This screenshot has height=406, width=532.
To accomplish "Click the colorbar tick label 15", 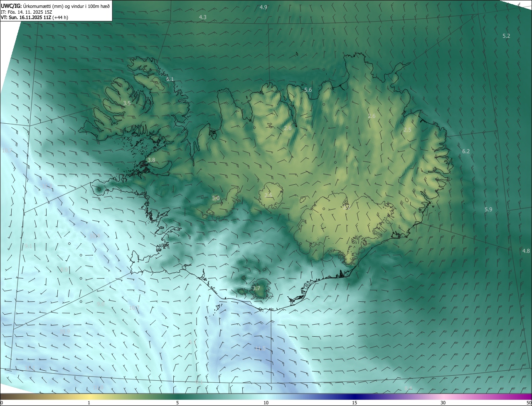I will [x=355, y=403].
